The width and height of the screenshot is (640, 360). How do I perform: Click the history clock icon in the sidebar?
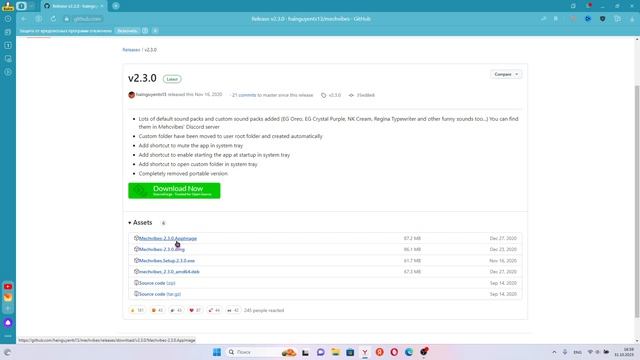tap(8, 19)
